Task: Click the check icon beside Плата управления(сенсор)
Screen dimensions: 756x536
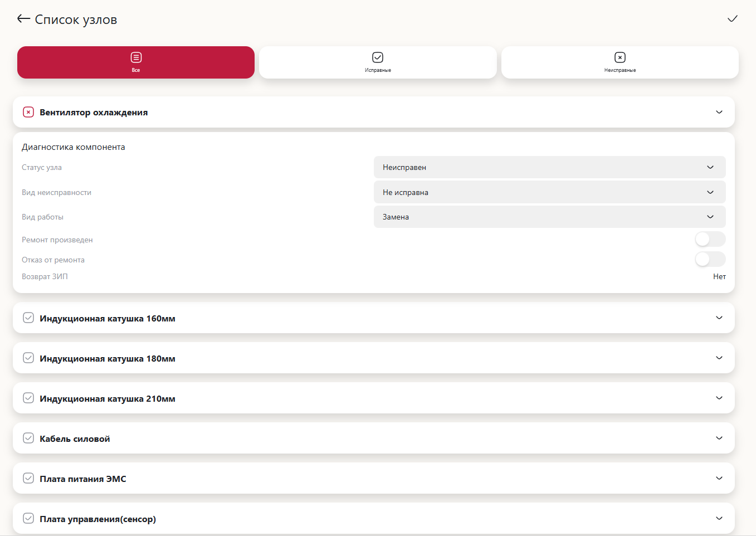Action: point(28,519)
